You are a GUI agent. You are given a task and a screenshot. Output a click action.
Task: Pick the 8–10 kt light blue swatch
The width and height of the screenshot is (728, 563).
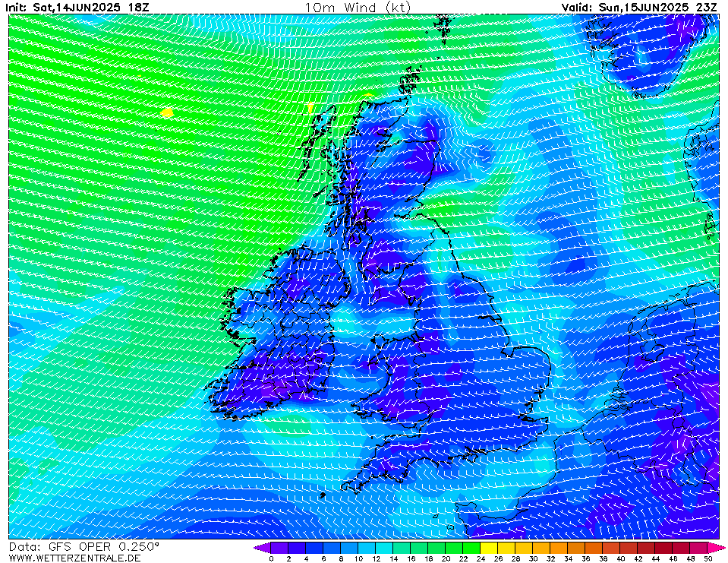tap(349, 548)
